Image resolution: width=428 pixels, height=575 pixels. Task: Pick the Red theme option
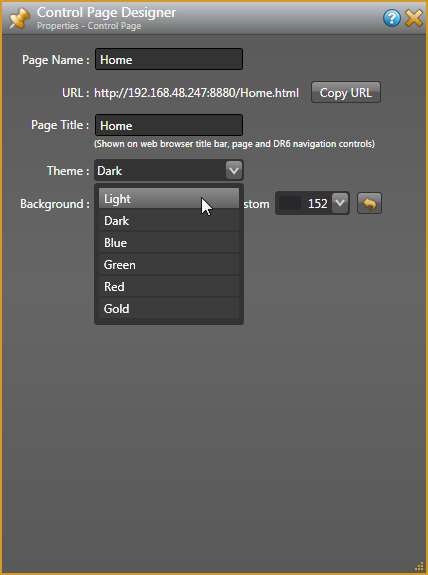pyautogui.click(x=169, y=286)
